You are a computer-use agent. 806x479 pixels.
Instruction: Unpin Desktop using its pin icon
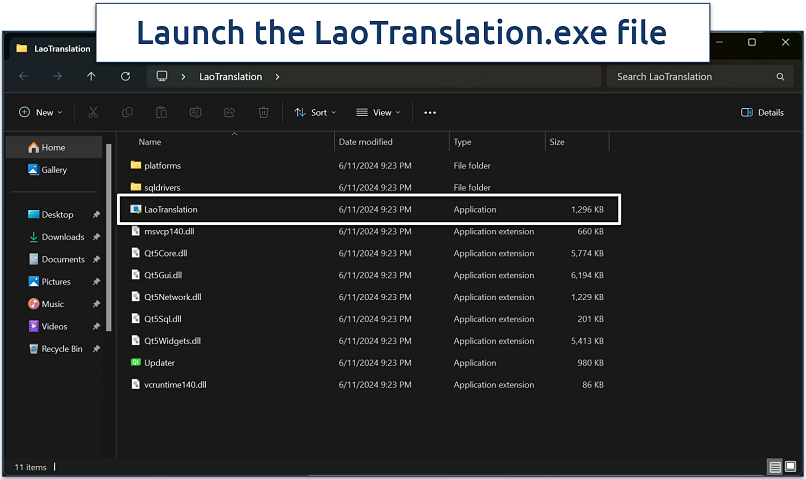96,214
